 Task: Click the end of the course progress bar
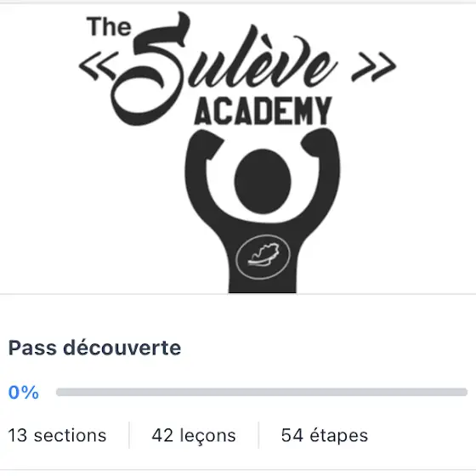pos(463,392)
